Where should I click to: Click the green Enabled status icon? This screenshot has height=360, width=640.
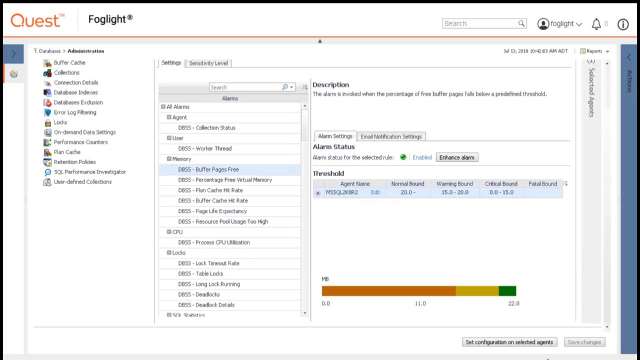[403, 157]
